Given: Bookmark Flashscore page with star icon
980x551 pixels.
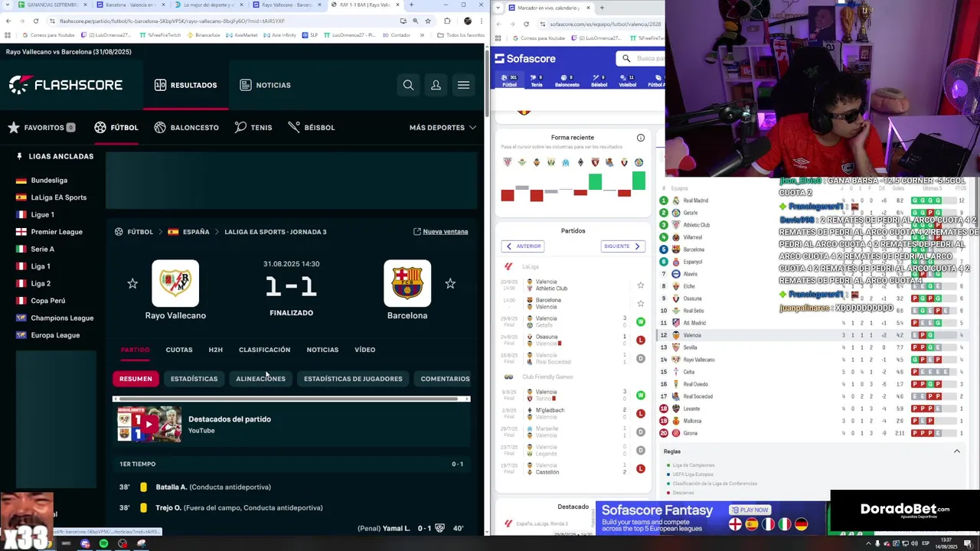Looking at the screenshot, I should click(427, 21).
